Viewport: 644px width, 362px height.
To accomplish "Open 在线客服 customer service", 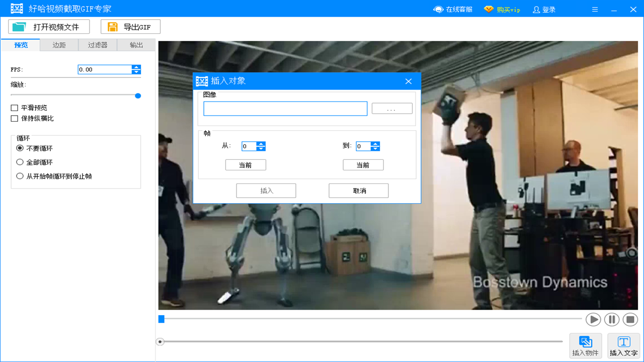I will 452,9.
